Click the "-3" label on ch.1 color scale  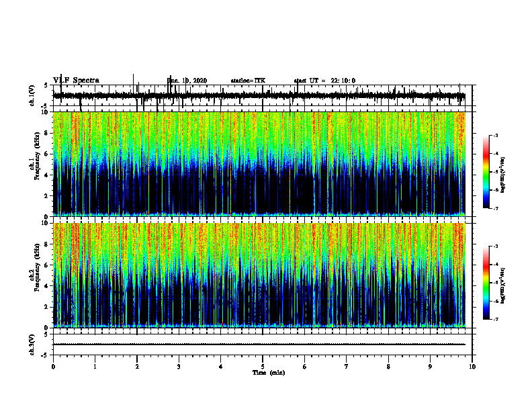pyautogui.click(x=495, y=135)
